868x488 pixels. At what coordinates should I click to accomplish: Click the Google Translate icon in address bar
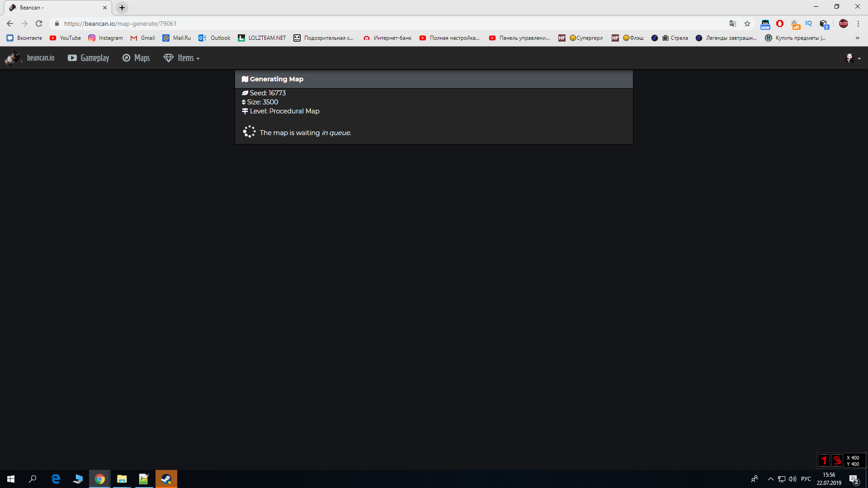[733, 23]
